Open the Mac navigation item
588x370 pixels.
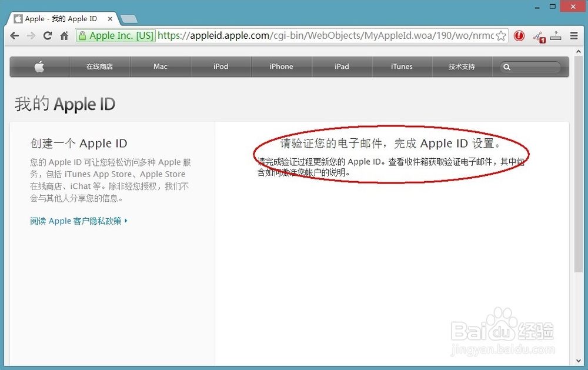click(161, 67)
